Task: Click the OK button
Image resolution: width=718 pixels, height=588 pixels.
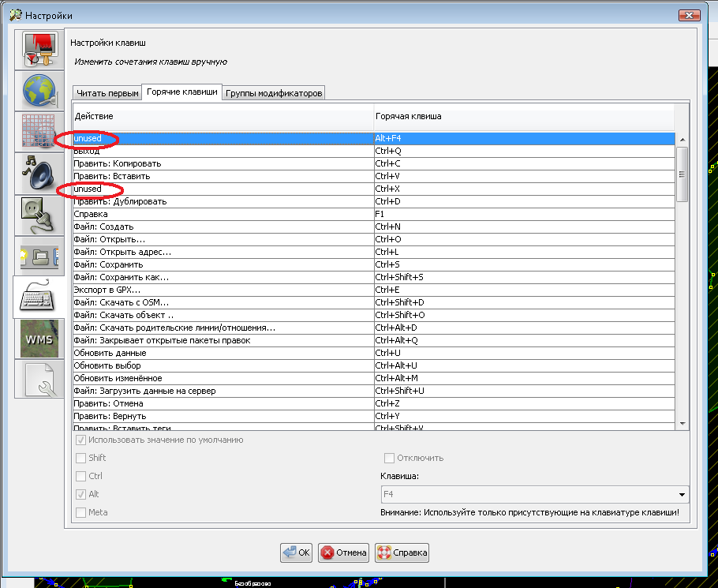Action: pos(297,552)
